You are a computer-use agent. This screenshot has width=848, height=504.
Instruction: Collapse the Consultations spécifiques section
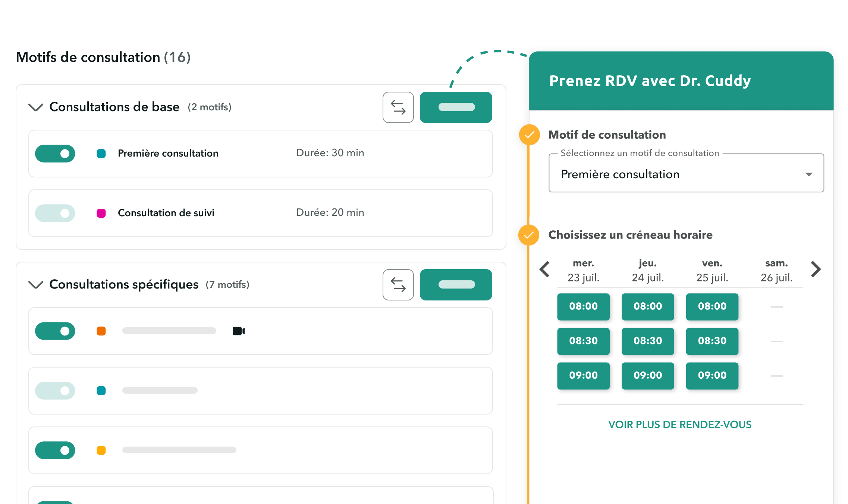[x=36, y=285]
